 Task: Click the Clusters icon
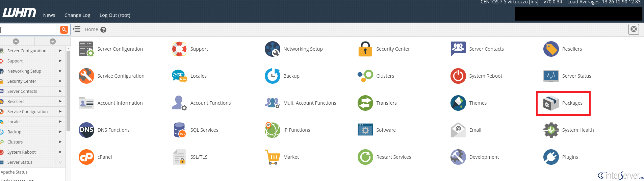pos(365,76)
